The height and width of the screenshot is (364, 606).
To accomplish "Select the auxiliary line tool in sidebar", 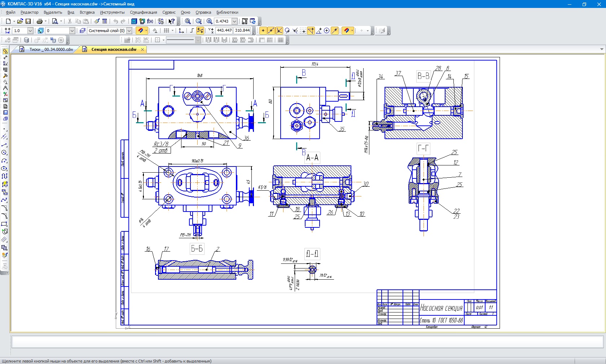I will tap(4, 137).
